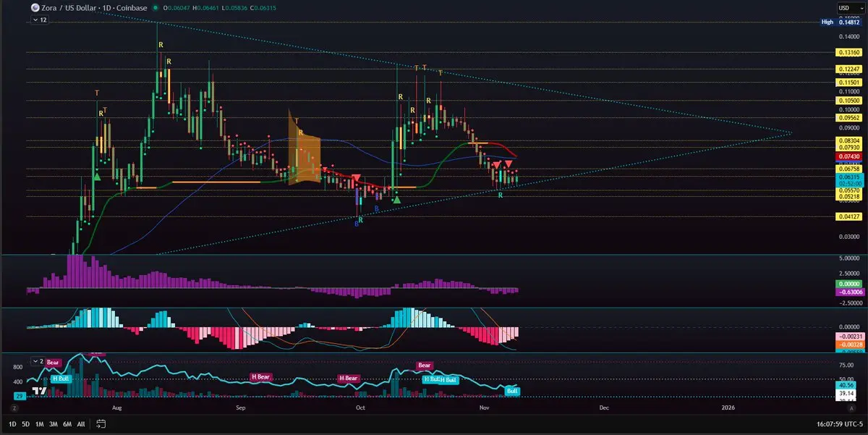Click the TradingView logo on the chart
868x435 pixels.
click(39, 390)
